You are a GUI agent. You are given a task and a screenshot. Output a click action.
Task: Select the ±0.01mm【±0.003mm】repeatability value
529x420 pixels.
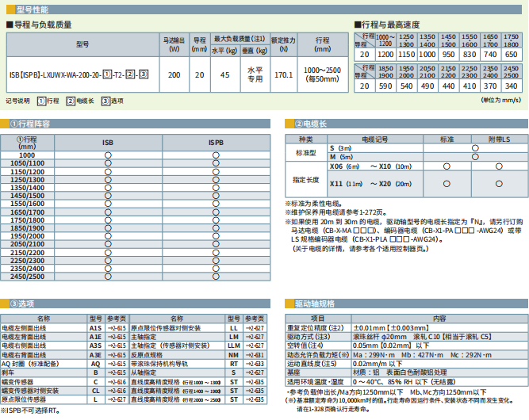(x=391, y=328)
